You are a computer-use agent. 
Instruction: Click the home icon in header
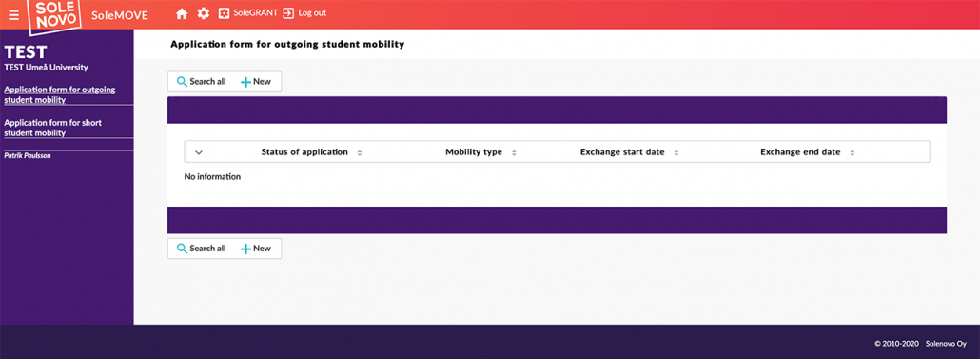point(182,13)
